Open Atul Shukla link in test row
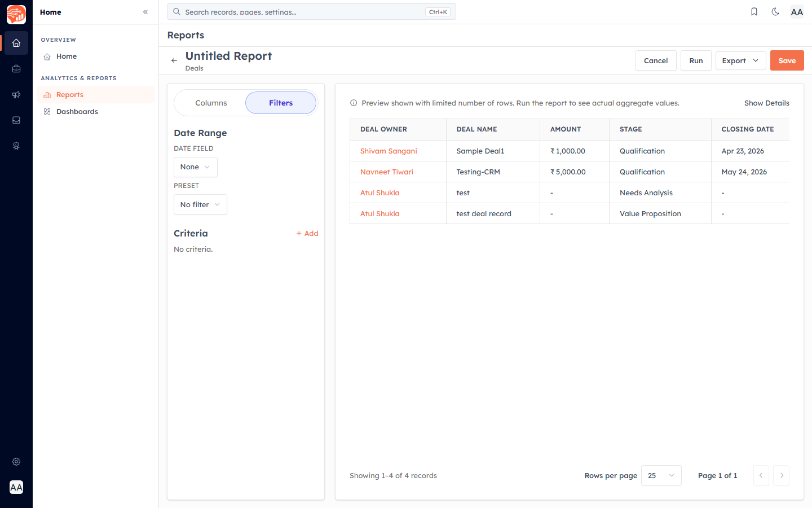Viewport: 812px width, 508px height. (x=379, y=192)
